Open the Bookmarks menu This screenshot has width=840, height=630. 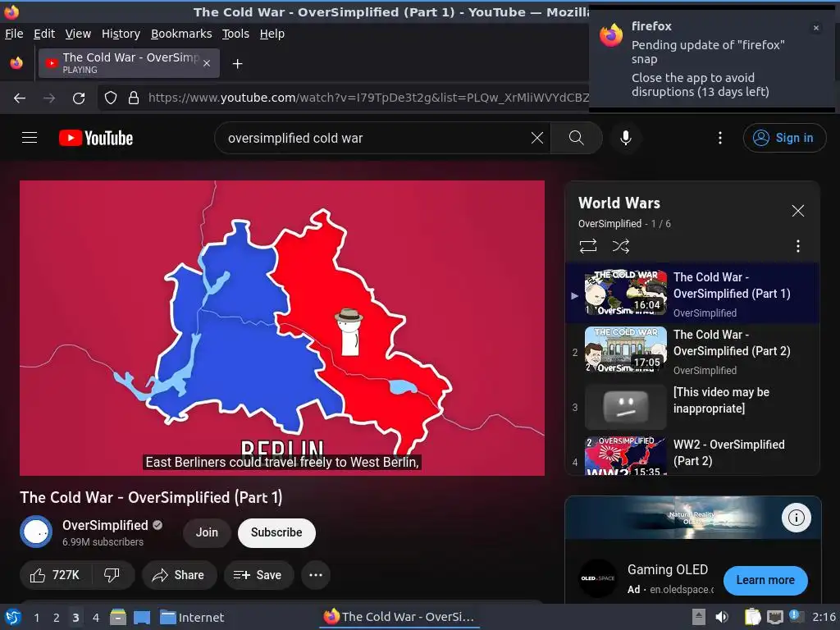point(181,34)
